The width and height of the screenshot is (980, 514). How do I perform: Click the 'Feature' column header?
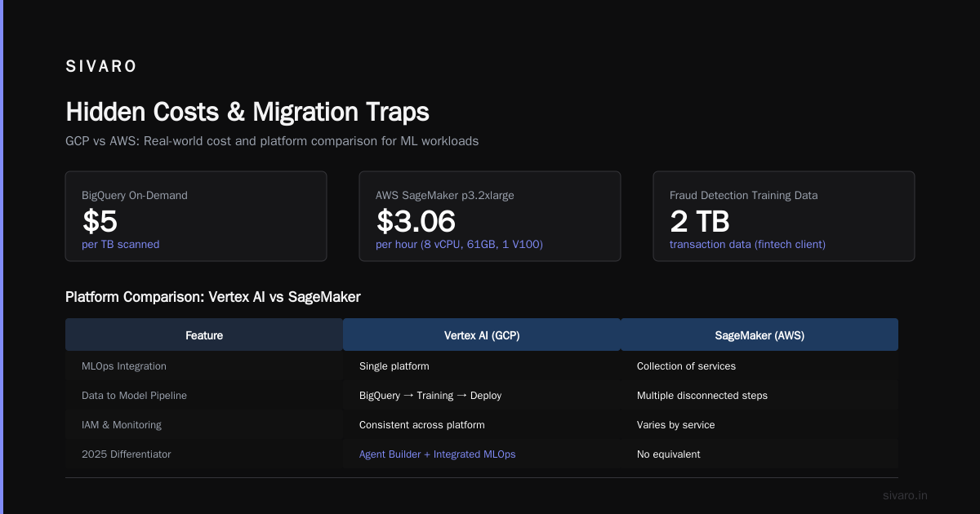coord(204,335)
